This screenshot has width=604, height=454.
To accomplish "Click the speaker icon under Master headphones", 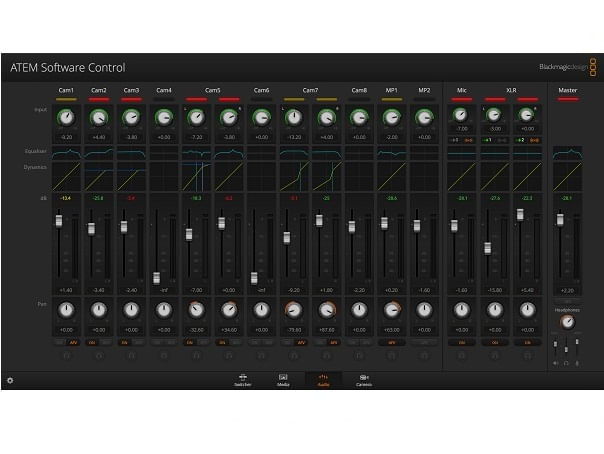I will (555, 363).
